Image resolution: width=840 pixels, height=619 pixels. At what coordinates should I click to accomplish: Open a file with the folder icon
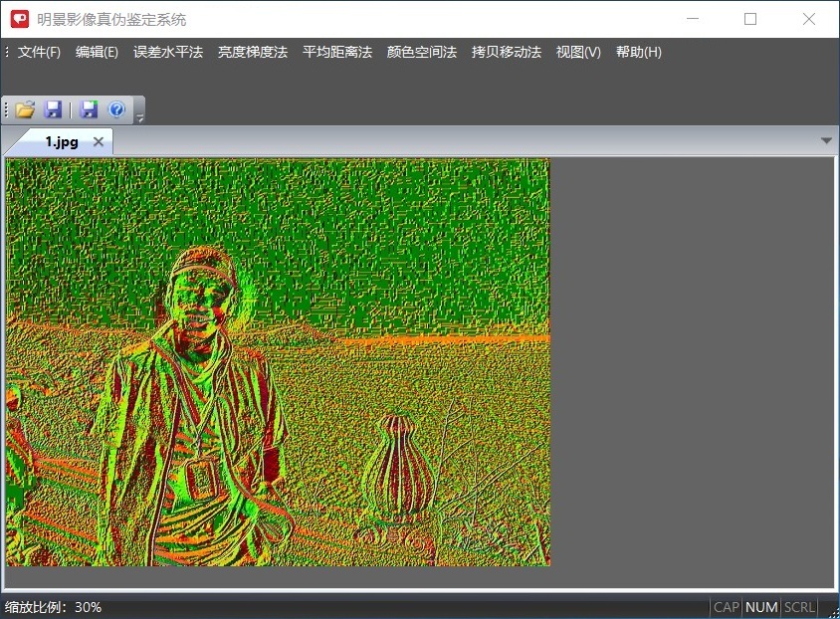(25, 109)
